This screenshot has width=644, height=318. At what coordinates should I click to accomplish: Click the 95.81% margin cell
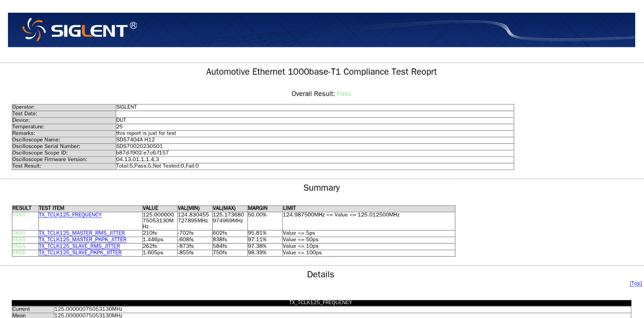pos(257,233)
